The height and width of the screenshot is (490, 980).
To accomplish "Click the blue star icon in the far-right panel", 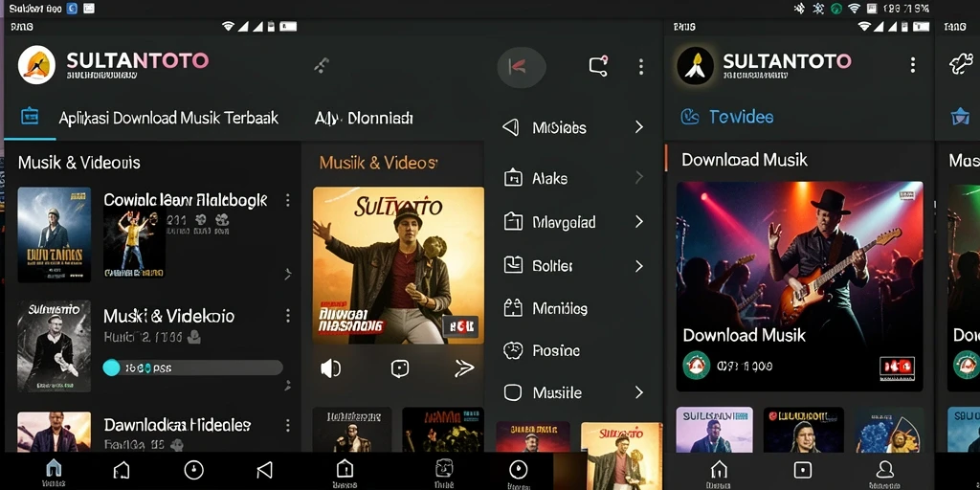I will [x=959, y=117].
